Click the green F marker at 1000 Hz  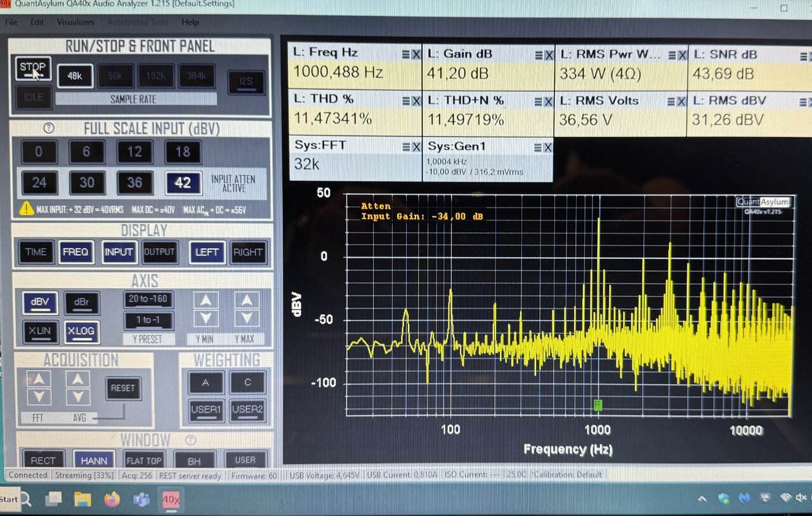coord(598,404)
